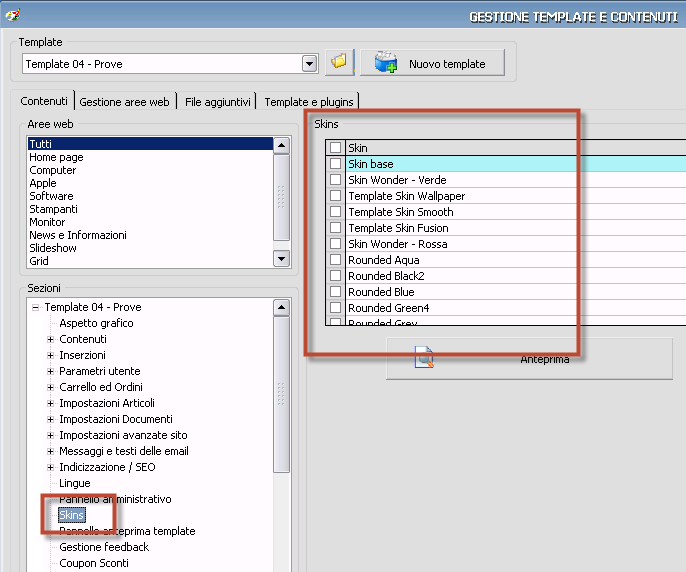686x572 pixels.
Task: Select the Rounded Aqua row text
Action: point(384,260)
